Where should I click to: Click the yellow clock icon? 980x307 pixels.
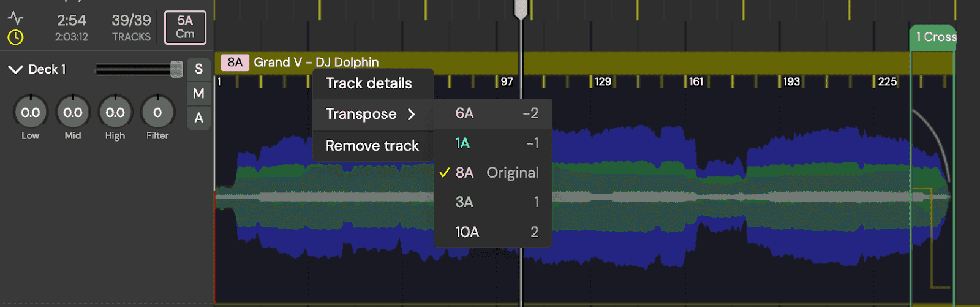click(x=15, y=37)
